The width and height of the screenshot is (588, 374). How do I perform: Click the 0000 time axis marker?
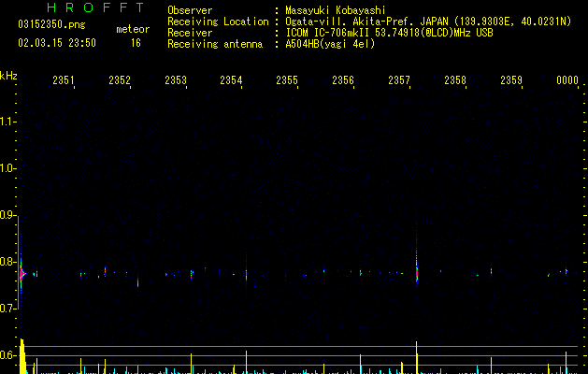[567, 80]
